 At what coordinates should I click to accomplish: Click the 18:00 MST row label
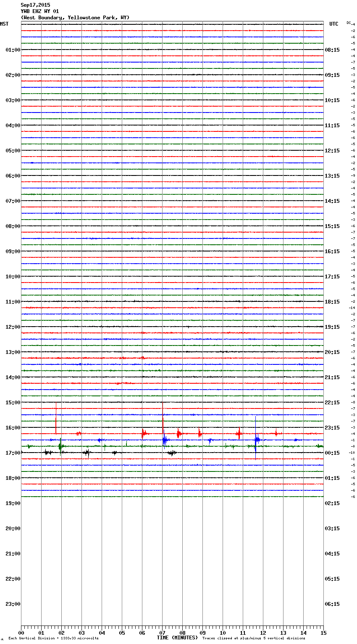pyautogui.click(x=13, y=478)
